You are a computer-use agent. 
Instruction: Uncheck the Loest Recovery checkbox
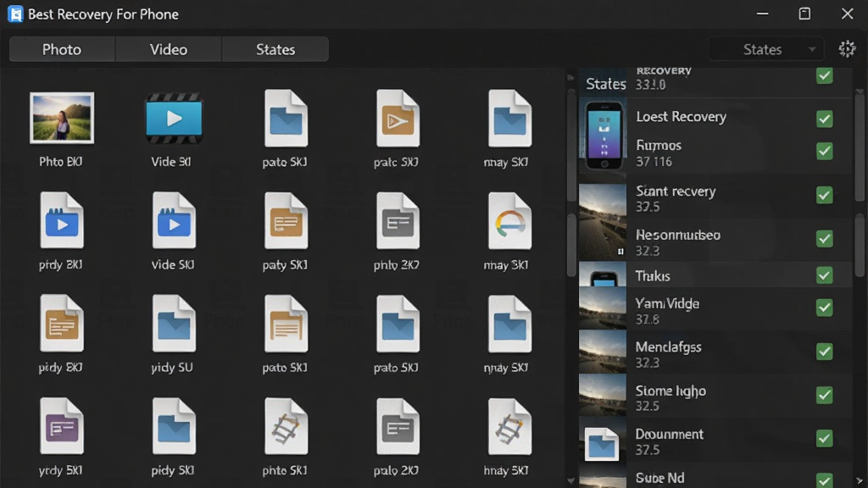click(x=824, y=119)
